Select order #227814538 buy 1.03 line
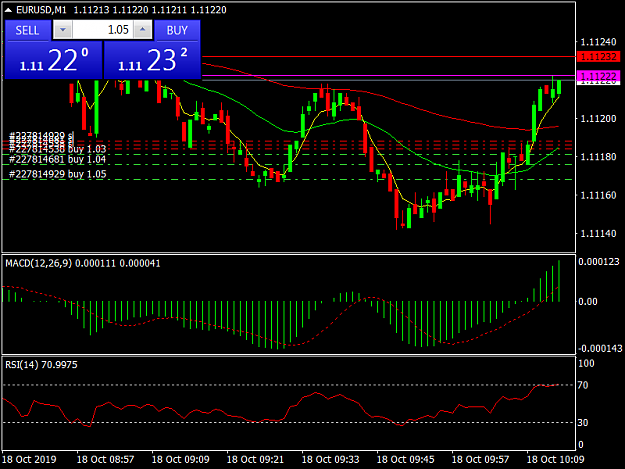625x469 pixels. pos(57,149)
